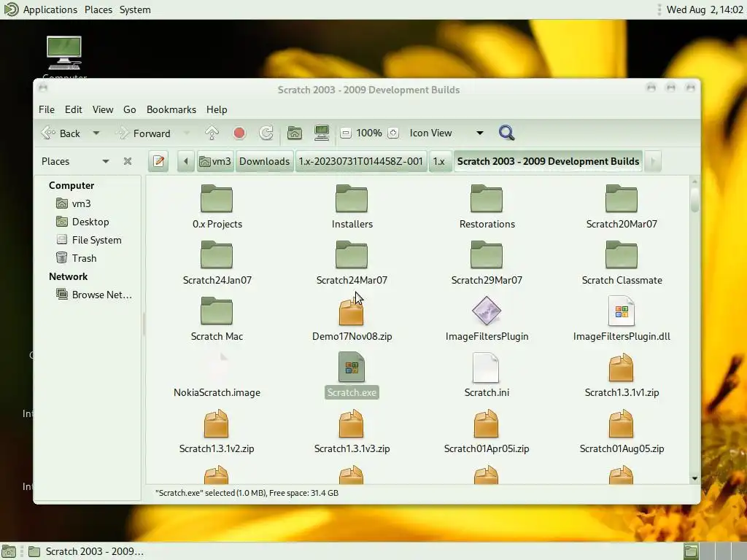Open the Icon View mode dropdown
Image resolution: width=747 pixels, height=560 pixels.
pyautogui.click(x=446, y=133)
